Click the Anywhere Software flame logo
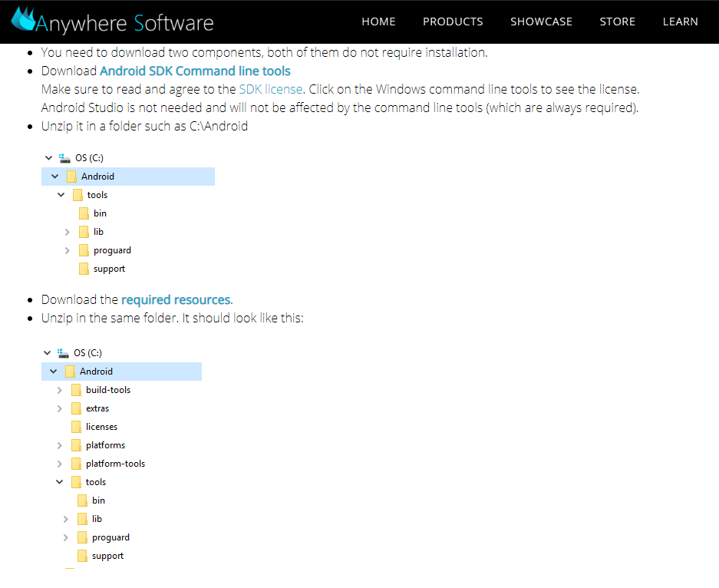The image size is (719, 588). [23, 18]
